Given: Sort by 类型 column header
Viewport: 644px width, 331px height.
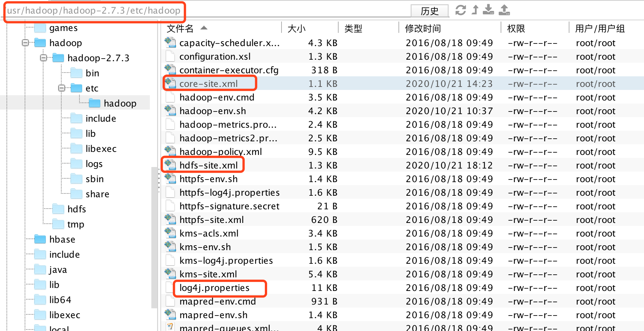Looking at the screenshot, I should [353, 28].
